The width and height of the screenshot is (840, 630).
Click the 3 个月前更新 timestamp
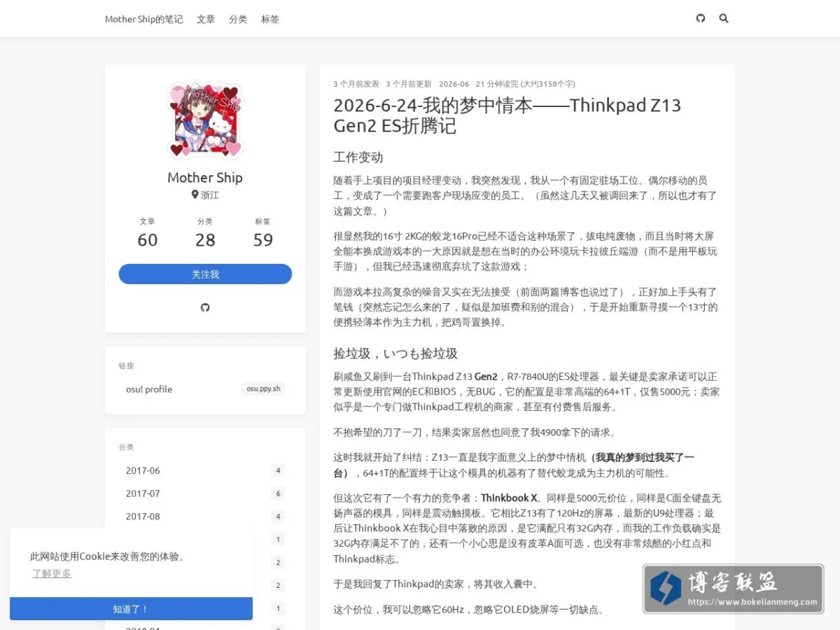[409, 83]
